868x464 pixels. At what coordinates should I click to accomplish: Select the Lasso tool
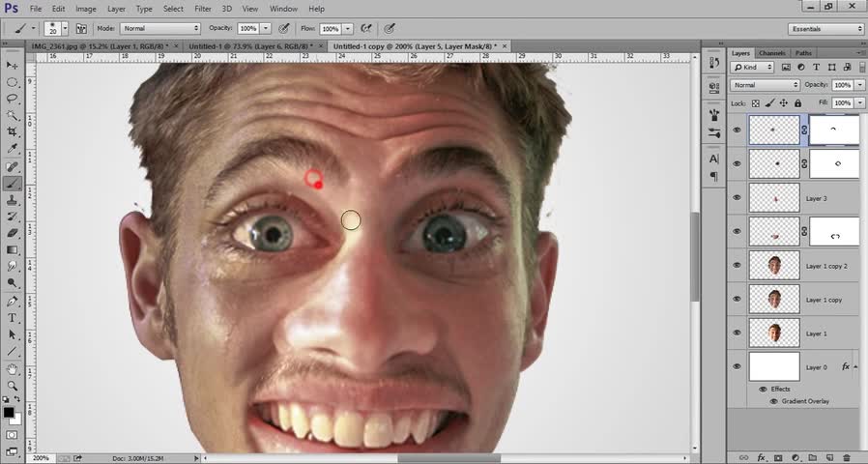pyautogui.click(x=12, y=99)
